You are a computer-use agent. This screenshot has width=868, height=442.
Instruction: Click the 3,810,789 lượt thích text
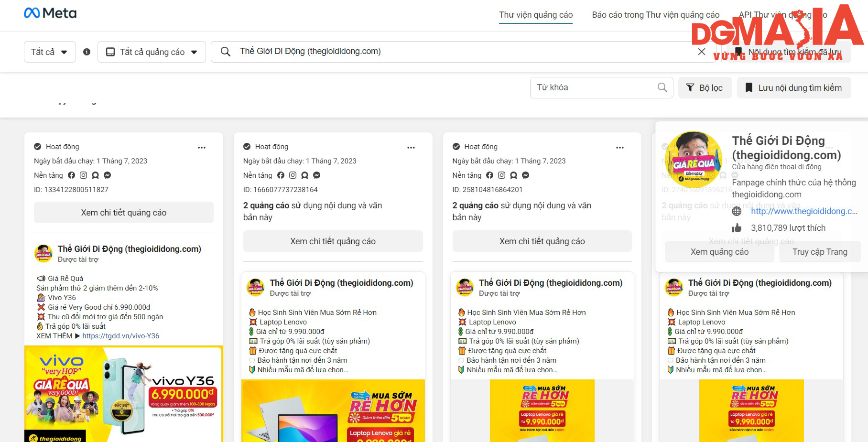pyautogui.click(x=788, y=228)
